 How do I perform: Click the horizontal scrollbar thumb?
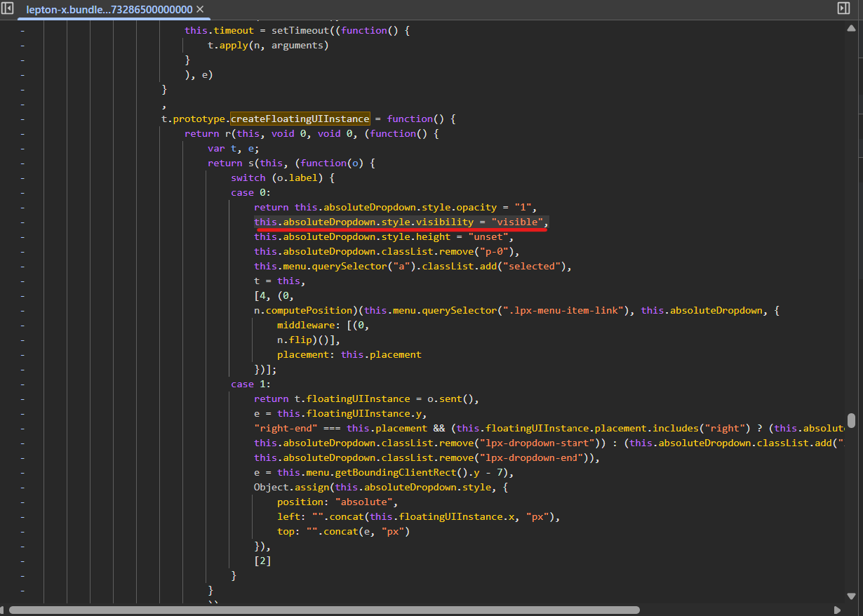point(324,610)
